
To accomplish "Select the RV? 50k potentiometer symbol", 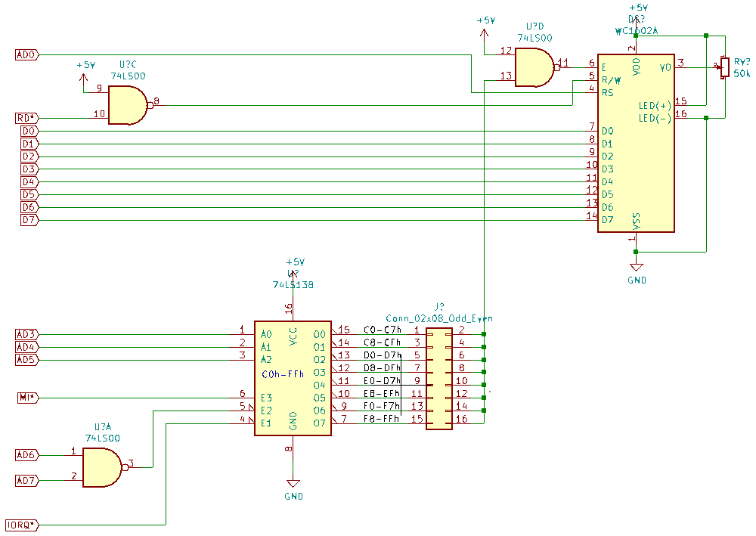I will pyautogui.click(x=725, y=67).
